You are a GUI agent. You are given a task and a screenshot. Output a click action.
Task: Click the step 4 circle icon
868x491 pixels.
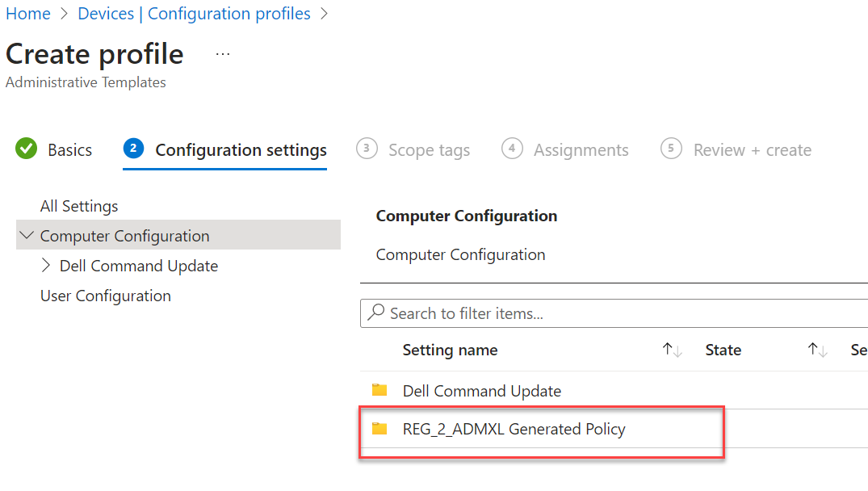512,149
